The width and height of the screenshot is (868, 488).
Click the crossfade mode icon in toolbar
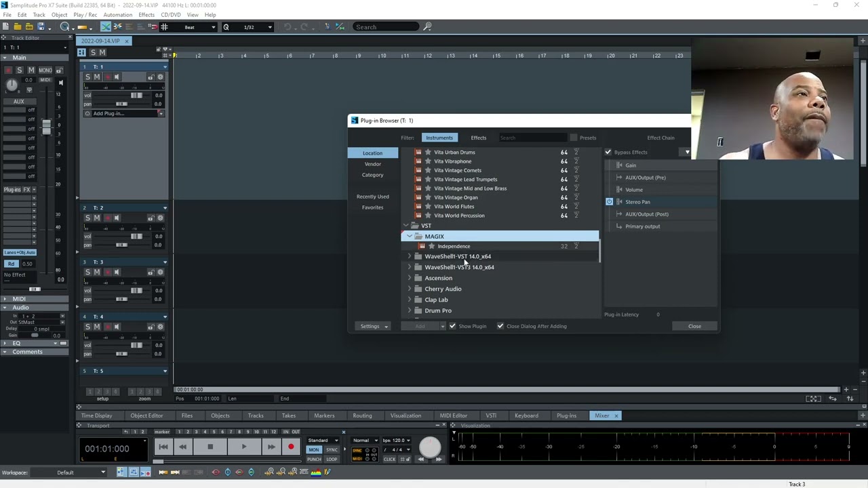point(106,26)
